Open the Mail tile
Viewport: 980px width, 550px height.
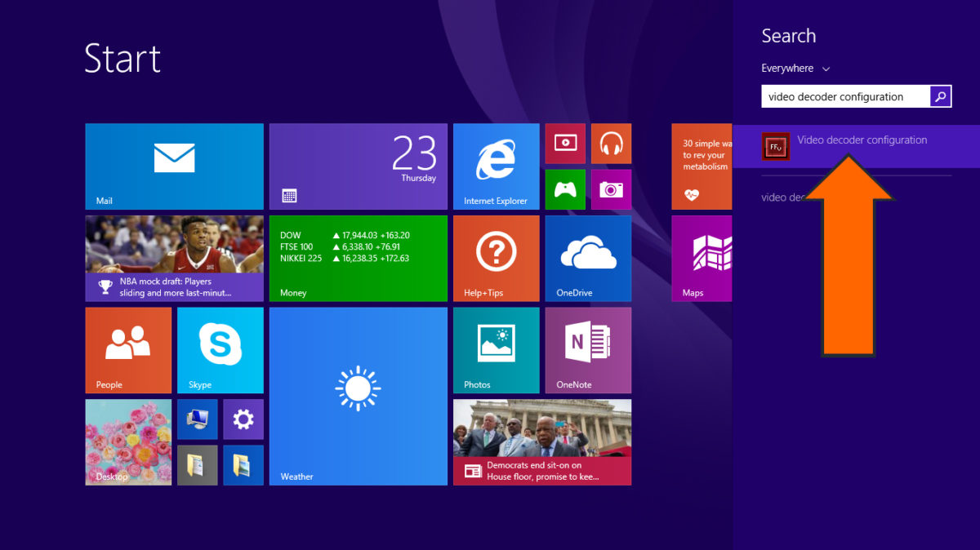tap(174, 166)
